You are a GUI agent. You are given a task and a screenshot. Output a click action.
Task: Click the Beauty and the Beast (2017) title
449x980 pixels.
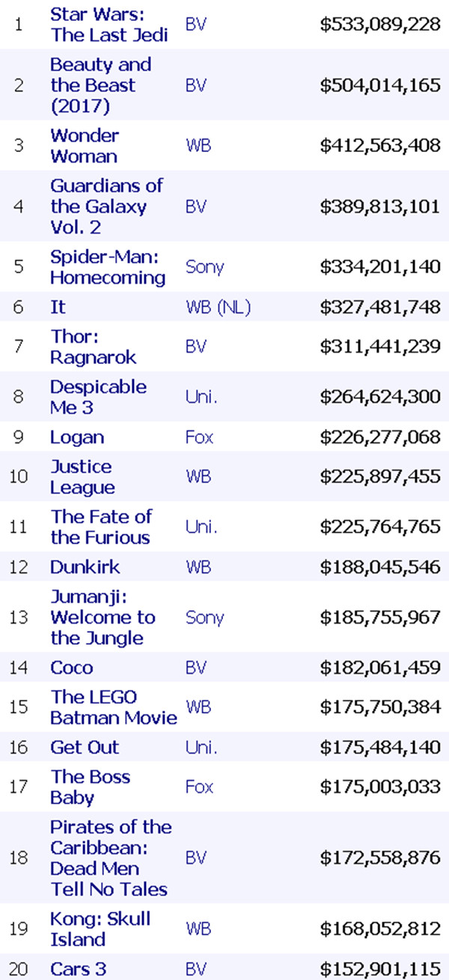coord(100,85)
